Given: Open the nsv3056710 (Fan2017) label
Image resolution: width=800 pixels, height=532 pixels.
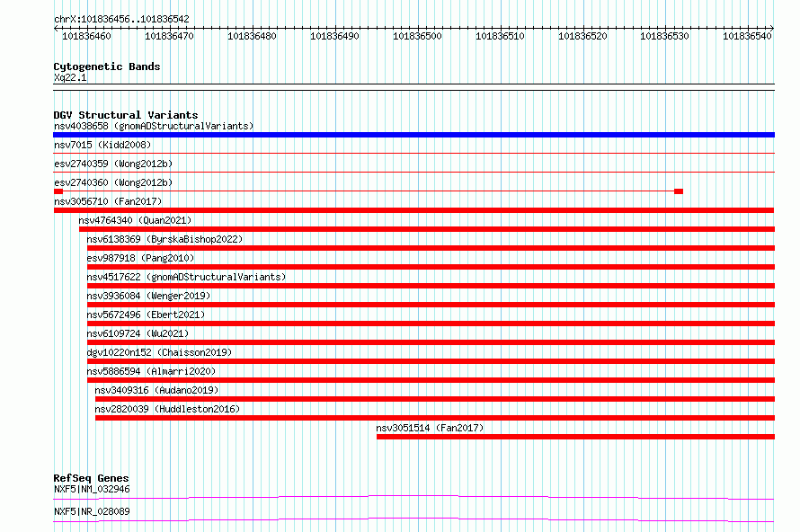Looking at the screenshot, I should (108, 201).
